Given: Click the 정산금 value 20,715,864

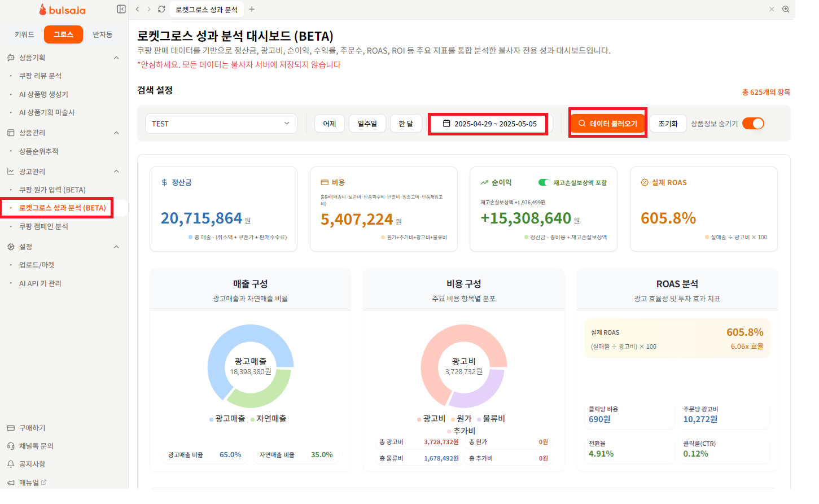Looking at the screenshot, I should click(202, 218).
